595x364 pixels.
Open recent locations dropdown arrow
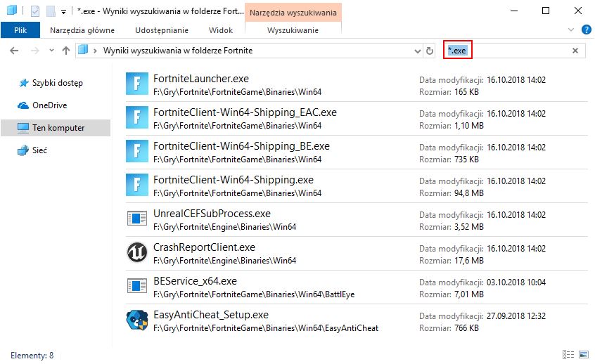(51, 51)
